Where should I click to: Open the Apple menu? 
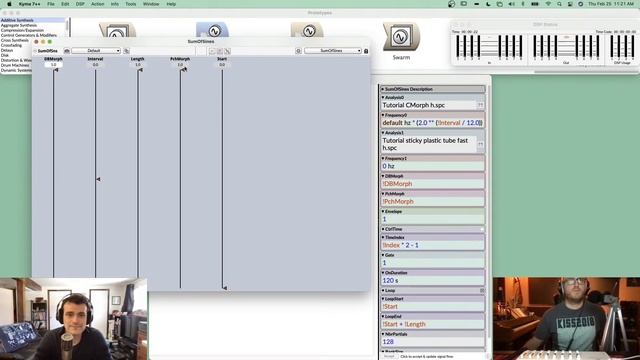click(9, 4)
